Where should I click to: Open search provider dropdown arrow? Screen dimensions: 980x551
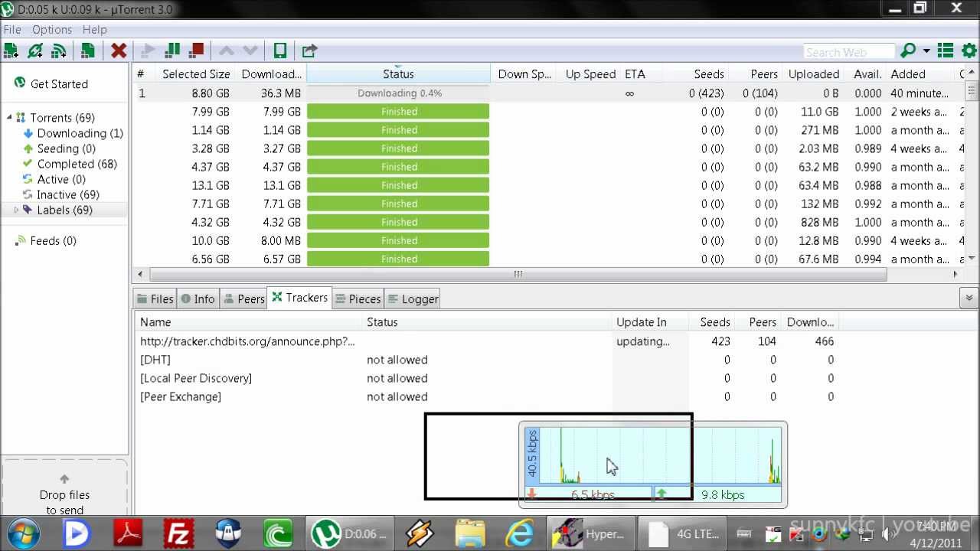[x=926, y=51]
